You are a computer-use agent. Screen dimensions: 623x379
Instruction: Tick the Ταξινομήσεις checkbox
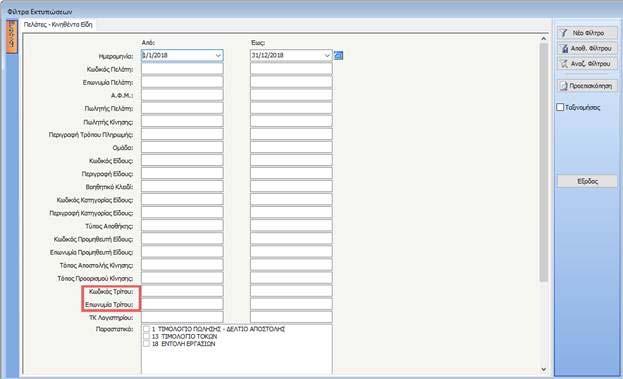(560, 107)
